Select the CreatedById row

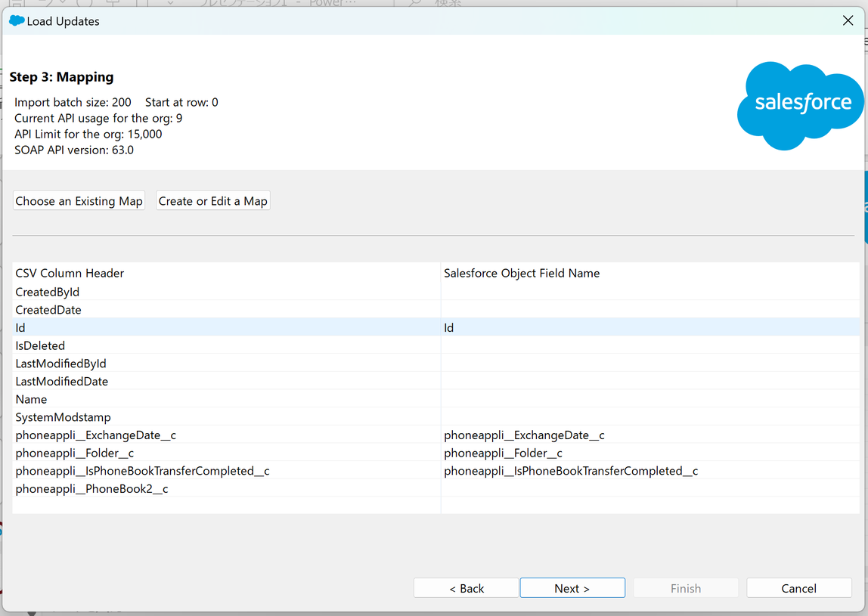coord(436,292)
